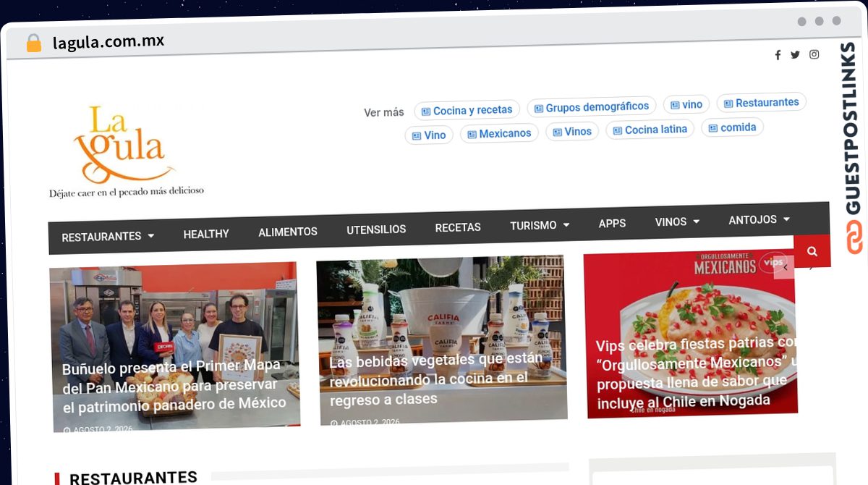
Task: Select the Vinos tag pill
Action: point(572,131)
